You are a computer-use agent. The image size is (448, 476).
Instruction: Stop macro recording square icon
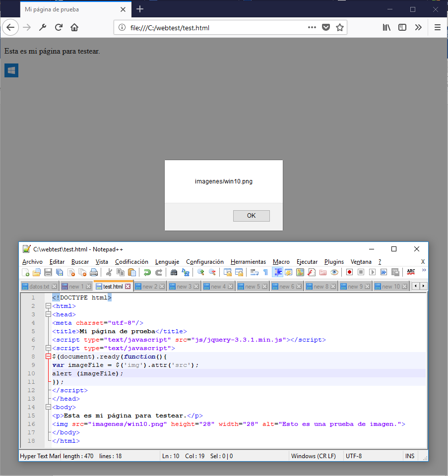point(361,272)
